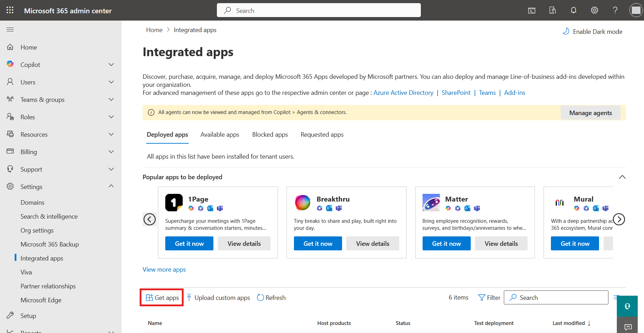Click the Billing card icon in sidebar
This screenshot has height=333, width=644.
tap(10, 151)
